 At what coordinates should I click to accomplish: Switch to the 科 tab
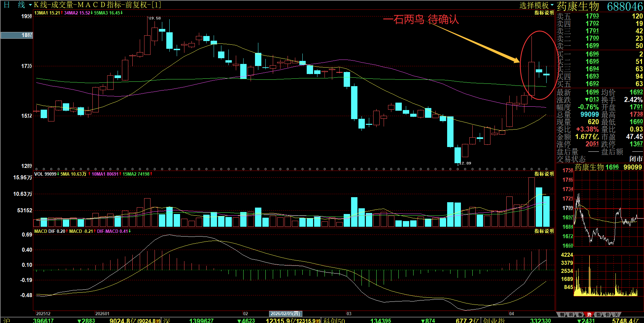coord(571,315)
